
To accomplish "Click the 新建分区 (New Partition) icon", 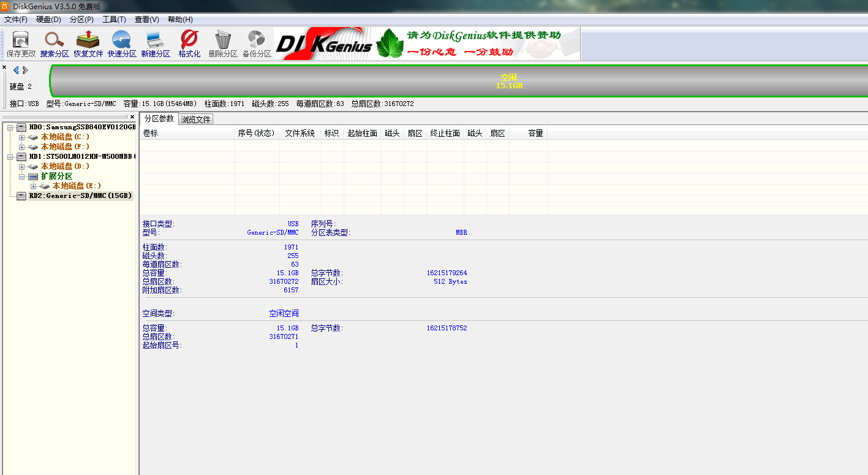I will click(156, 44).
